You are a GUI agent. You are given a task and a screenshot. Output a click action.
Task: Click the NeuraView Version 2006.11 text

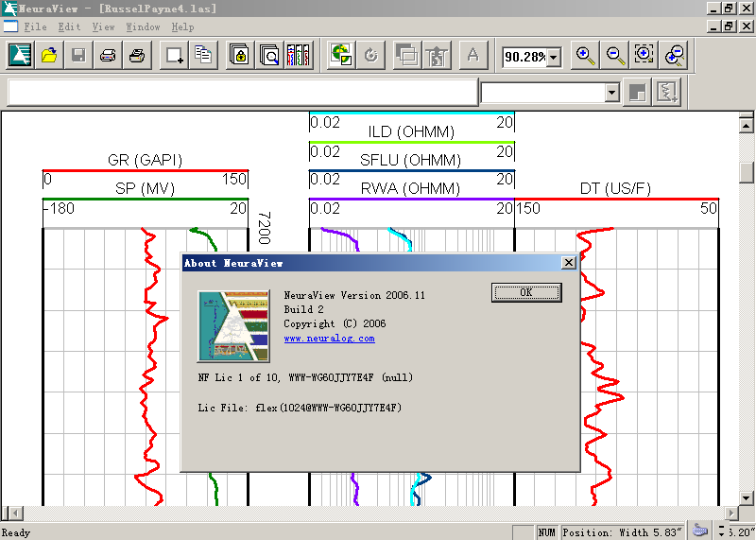tap(354, 295)
